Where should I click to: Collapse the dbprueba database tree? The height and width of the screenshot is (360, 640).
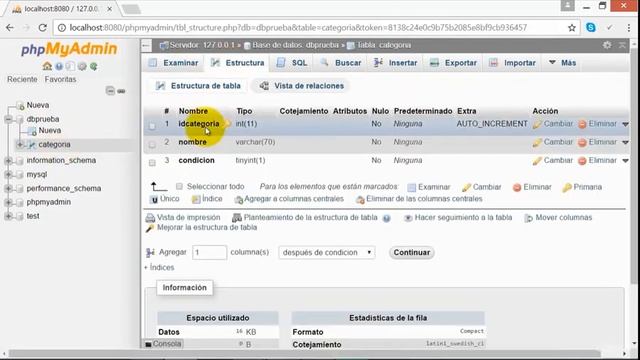tap(8, 119)
